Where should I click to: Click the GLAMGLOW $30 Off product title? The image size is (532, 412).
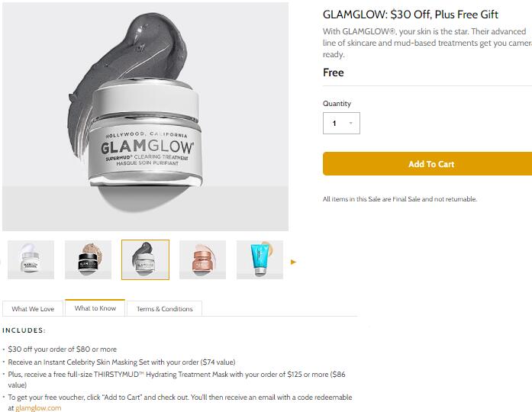click(410, 14)
